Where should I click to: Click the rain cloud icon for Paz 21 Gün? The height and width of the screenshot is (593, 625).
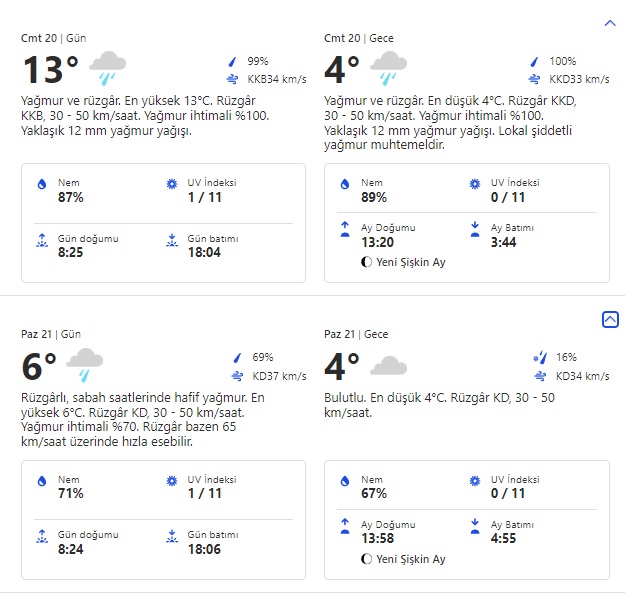85,366
